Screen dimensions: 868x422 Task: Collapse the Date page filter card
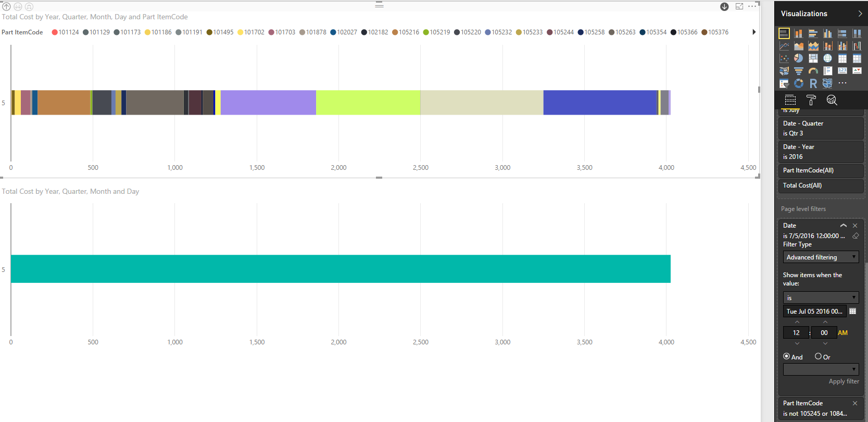844,226
